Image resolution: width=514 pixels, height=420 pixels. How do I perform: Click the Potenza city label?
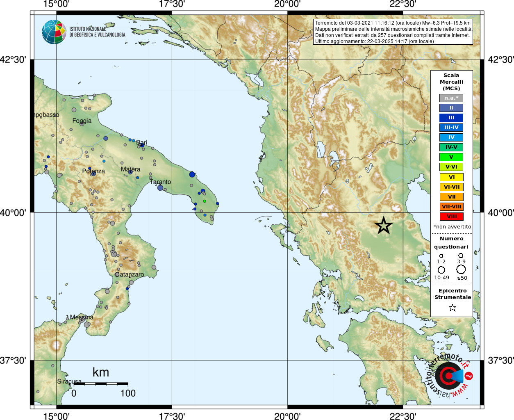click(x=93, y=171)
